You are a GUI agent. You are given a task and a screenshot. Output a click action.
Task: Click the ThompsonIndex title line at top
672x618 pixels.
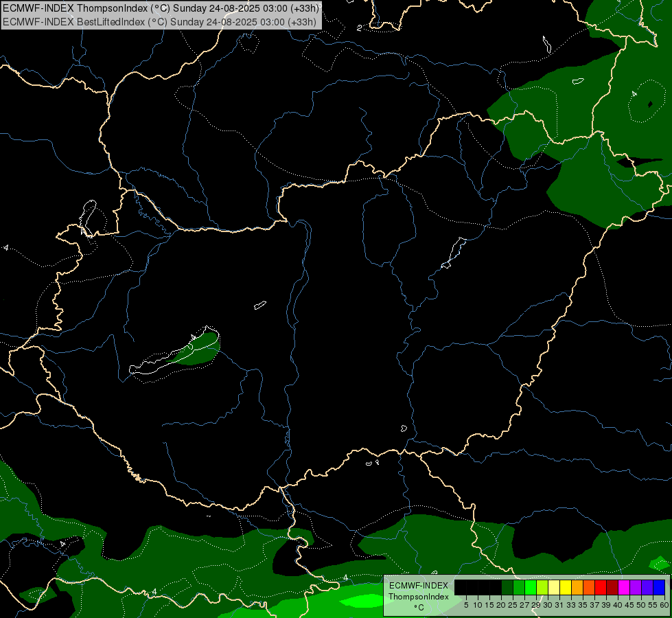[x=161, y=8]
